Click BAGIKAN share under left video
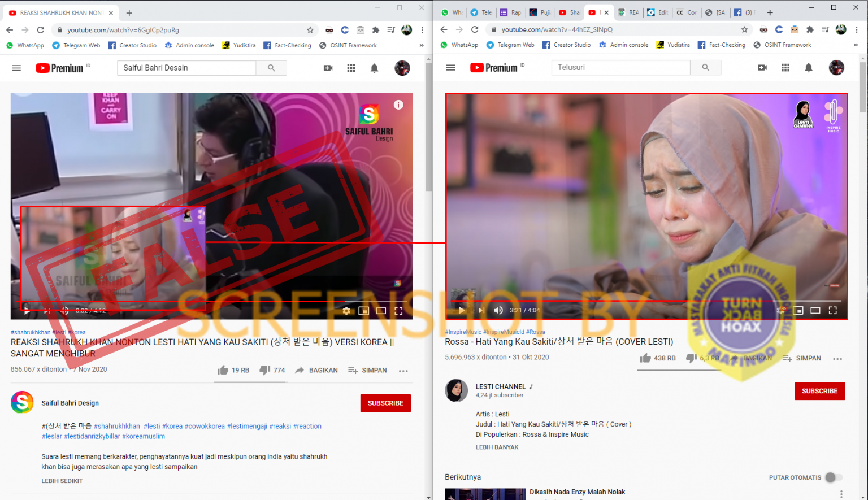 316,371
